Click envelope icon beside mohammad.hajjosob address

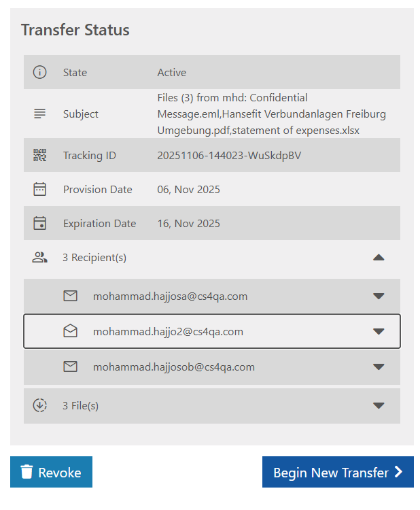70,367
